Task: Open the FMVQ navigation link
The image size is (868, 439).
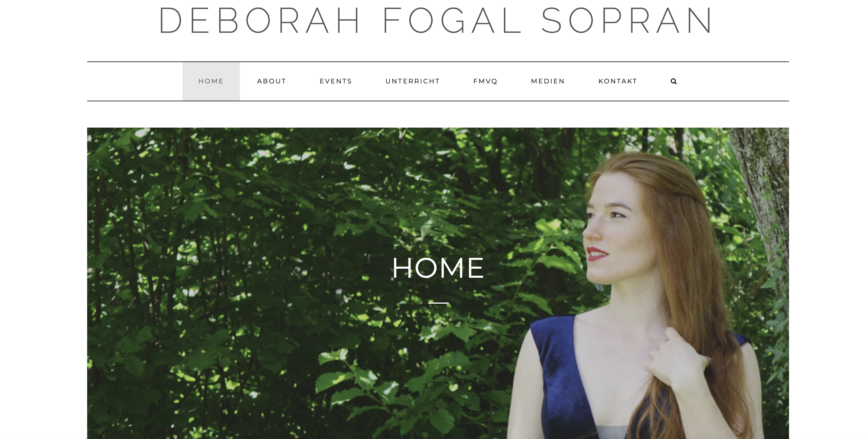Action: tap(485, 81)
